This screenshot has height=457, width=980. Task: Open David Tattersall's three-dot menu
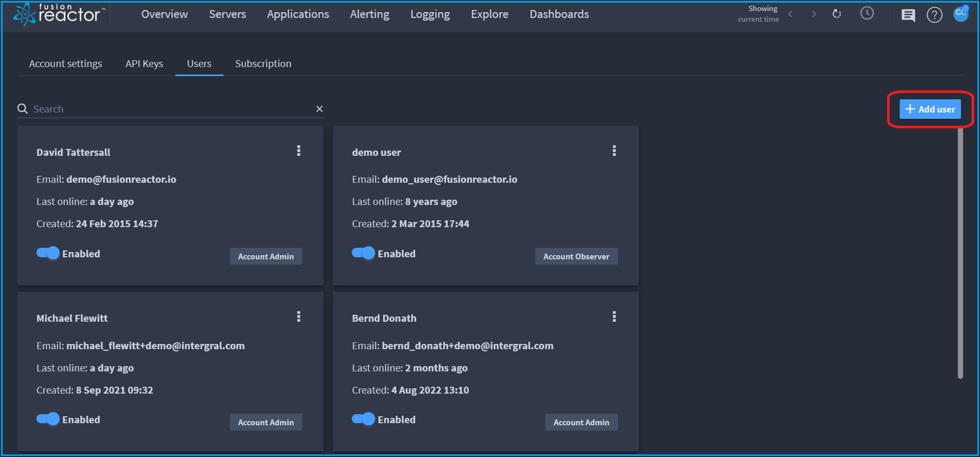(x=299, y=151)
